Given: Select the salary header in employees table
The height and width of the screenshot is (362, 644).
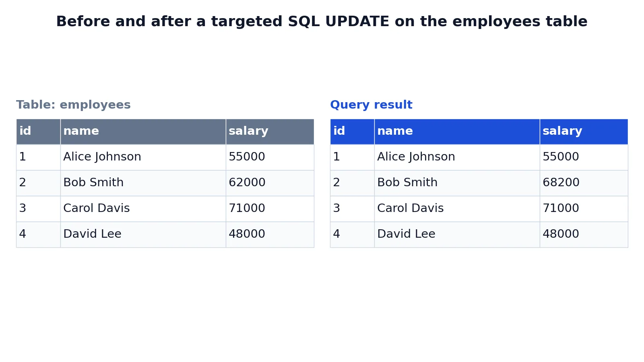Looking at the screenshot, I should point(270,132).
